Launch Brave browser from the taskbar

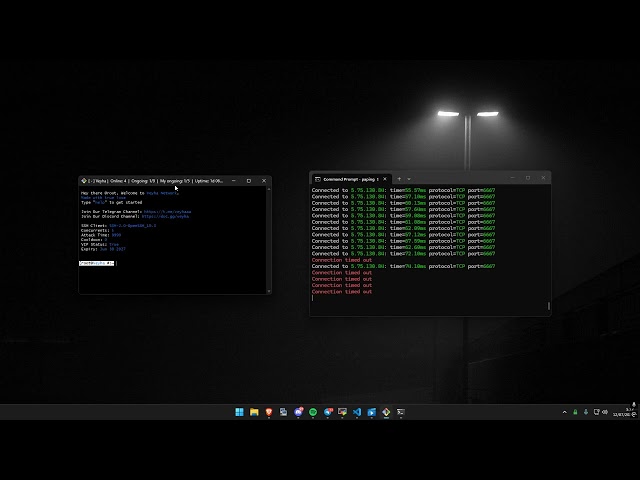click(269, 412)
